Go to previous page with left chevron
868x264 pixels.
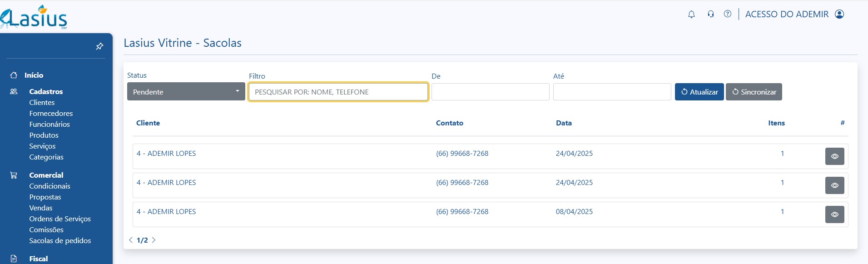[131, 240]
